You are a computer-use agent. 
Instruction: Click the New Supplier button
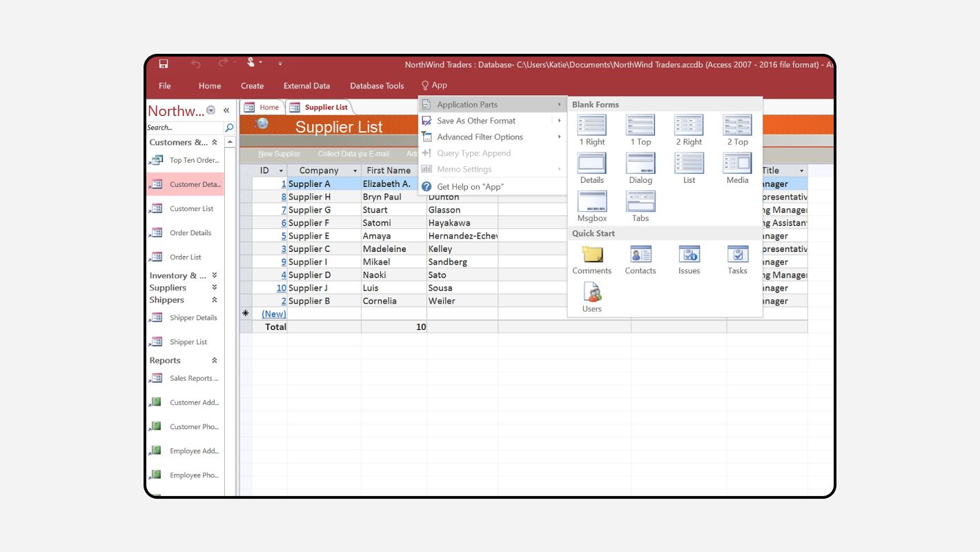279,153
